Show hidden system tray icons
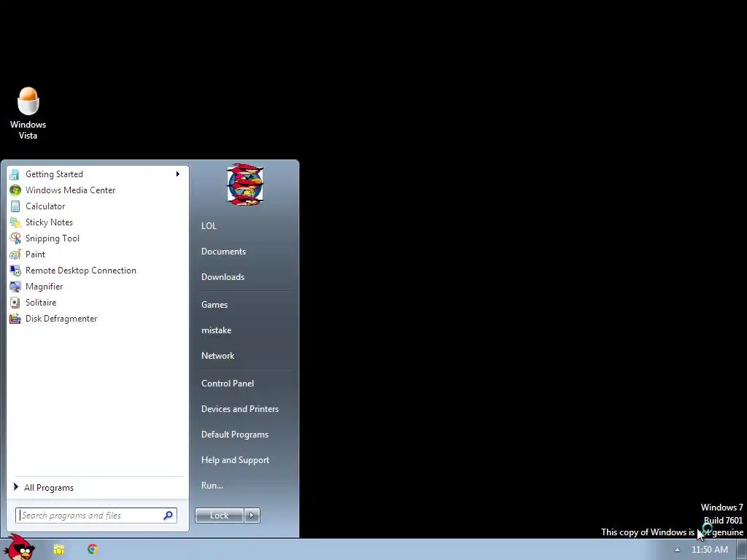747x560 pixels. [677, 550]
